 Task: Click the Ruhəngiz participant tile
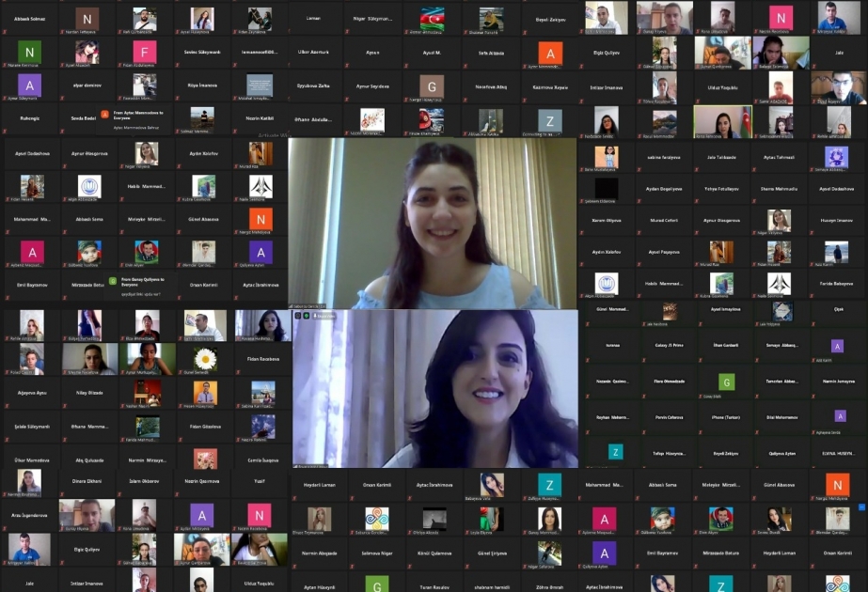click(x=29, y=118)
